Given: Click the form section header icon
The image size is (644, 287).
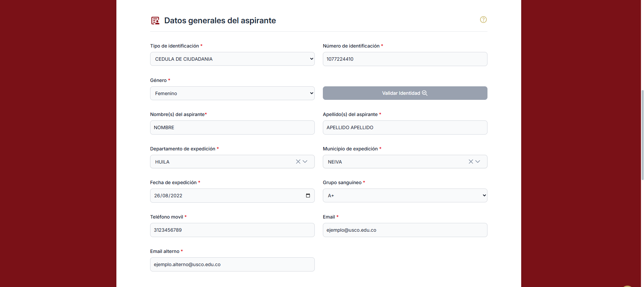Looking at the screenshot, I should (x=155, y=21).
